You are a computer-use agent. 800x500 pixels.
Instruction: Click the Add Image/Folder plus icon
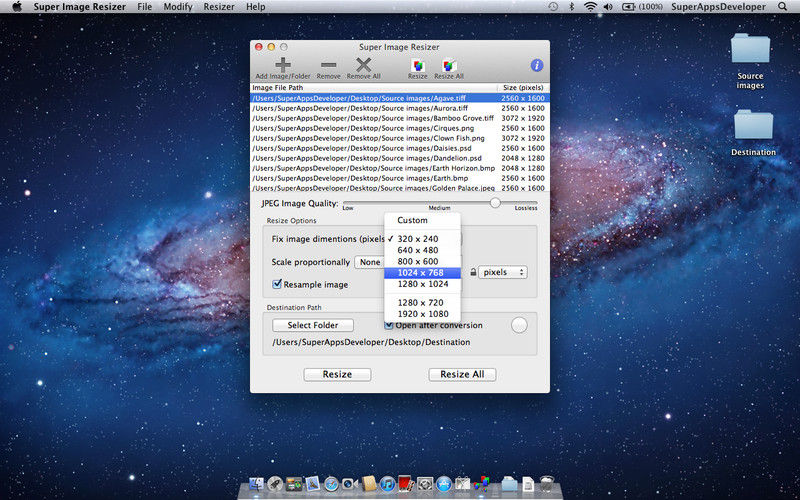pyautogui.click(x=283, y=65)
